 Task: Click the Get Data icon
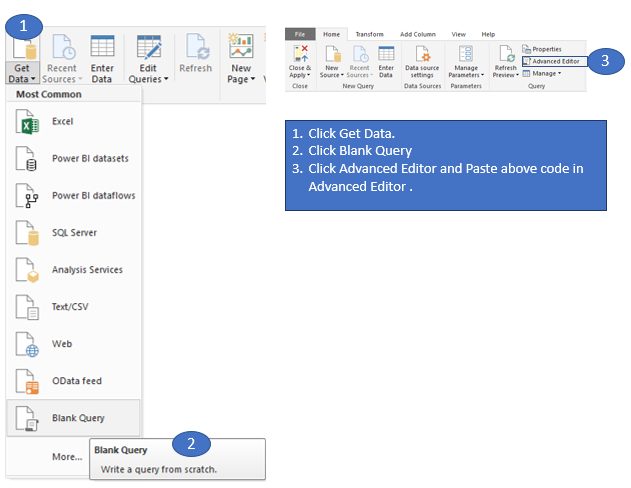pos(25,49)
